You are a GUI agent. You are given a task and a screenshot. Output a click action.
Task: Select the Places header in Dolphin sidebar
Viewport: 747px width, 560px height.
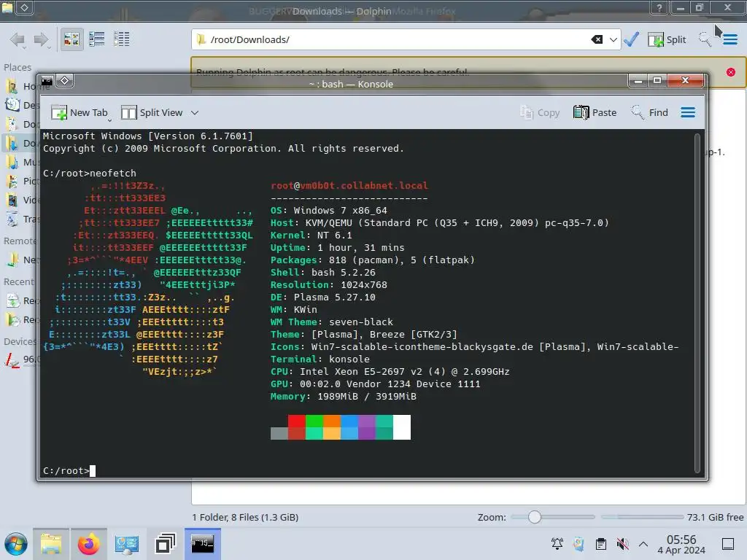tap(18, 68)
